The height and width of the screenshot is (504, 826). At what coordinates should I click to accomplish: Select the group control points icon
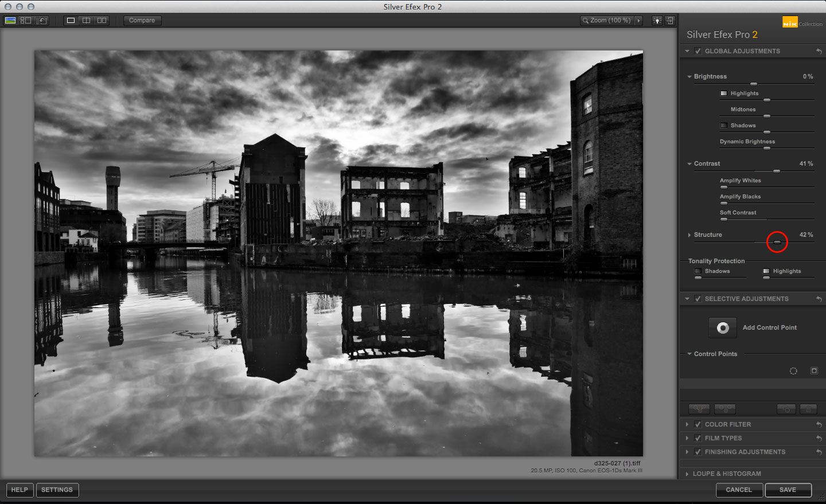[699, 409]
